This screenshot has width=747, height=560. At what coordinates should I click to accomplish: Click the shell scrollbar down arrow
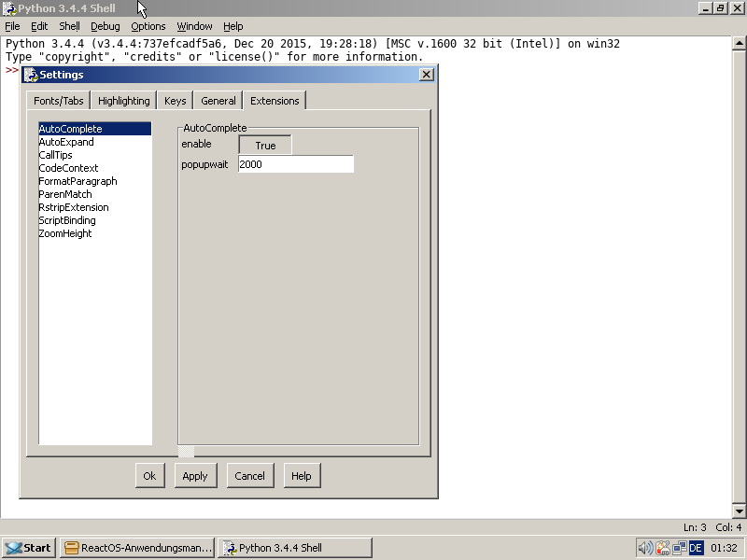(739, 511)
